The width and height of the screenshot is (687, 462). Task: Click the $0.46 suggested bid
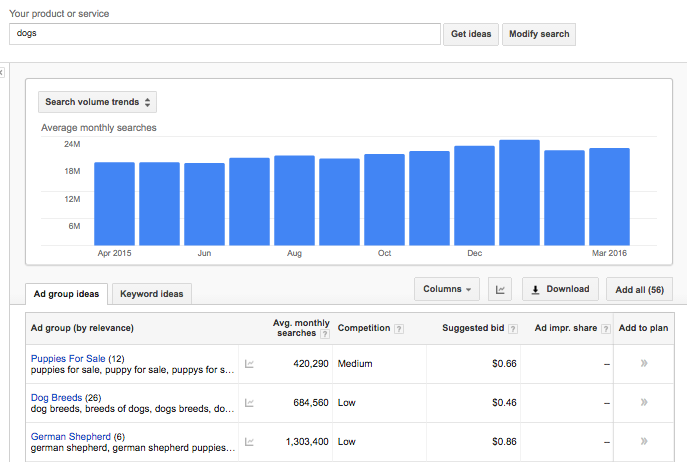coord(504,403)
